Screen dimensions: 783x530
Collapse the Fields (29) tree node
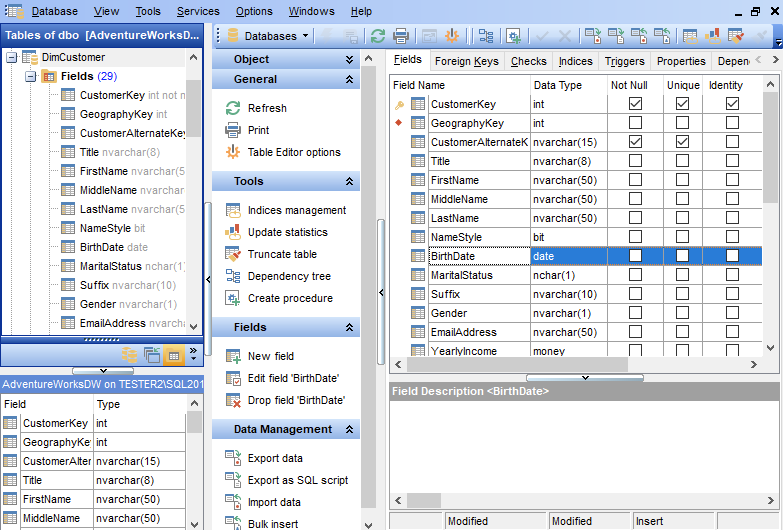(30, 76)
